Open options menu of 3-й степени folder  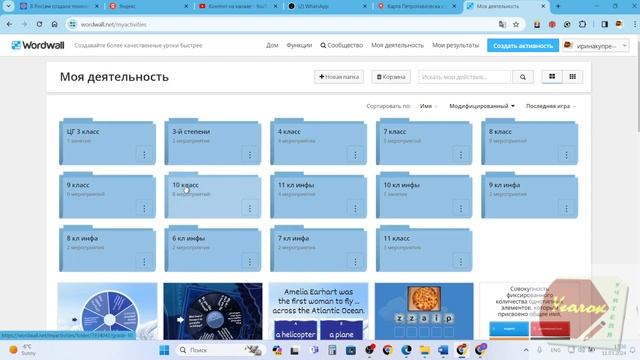[250, 155]
